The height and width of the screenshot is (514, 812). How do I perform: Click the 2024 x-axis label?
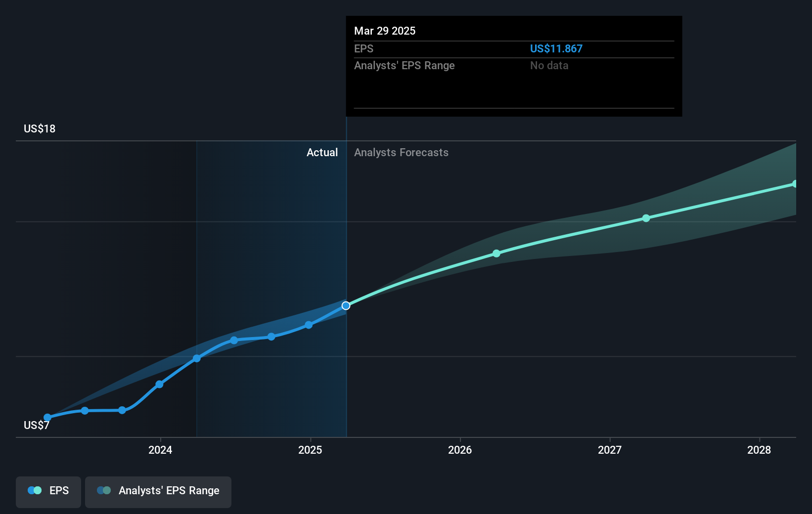(160, 450)
